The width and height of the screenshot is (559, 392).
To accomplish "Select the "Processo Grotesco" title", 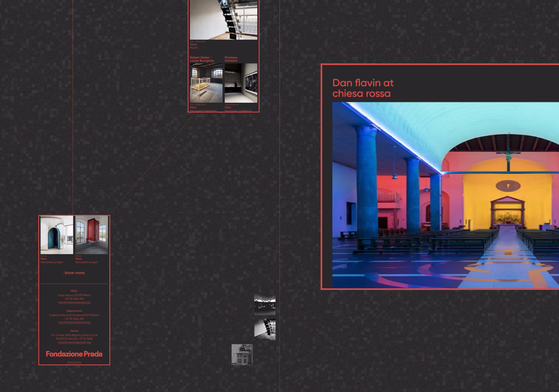I will click(231, 59).
